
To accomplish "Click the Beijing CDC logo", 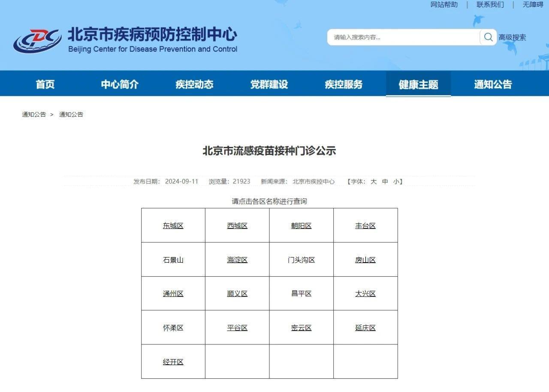I will (37, 41).
